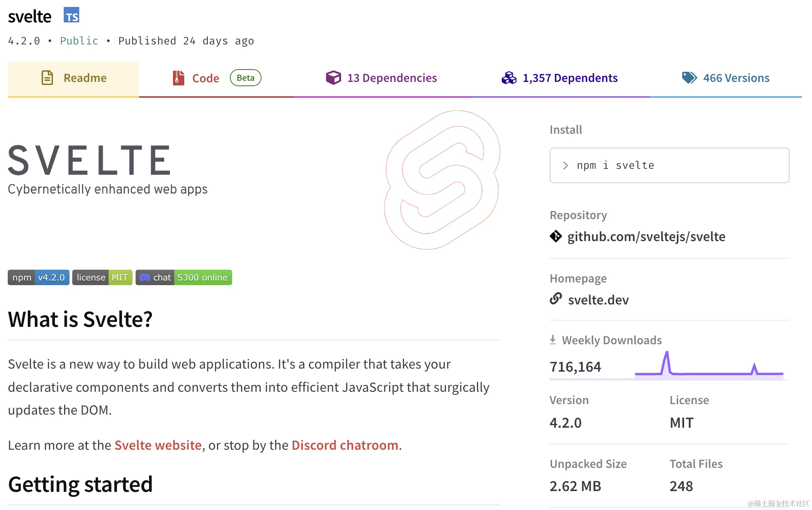Click the Readme document icon
This screenshot has width=812, height=510.
pos(47,78)
